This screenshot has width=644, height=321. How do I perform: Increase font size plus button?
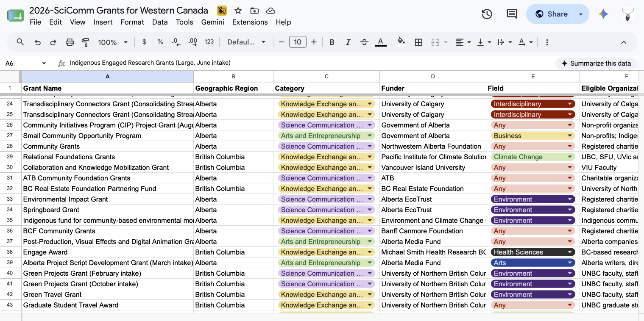pos(314,42)
